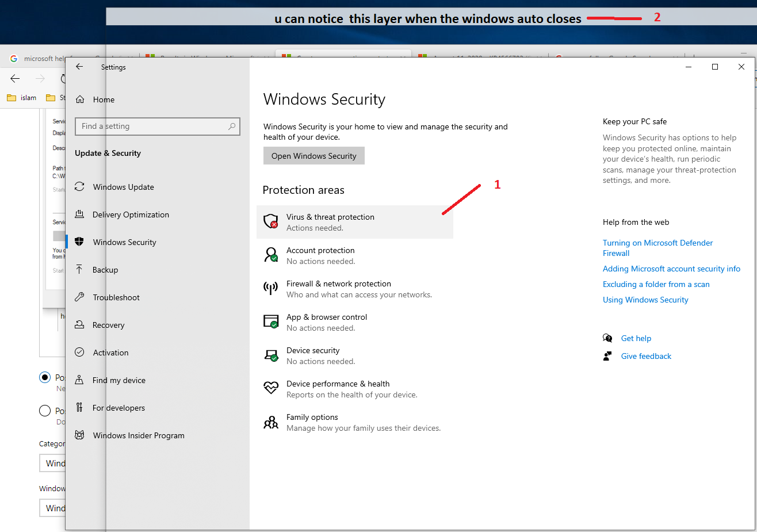Screen dimensions: 757x532
Task: Click the Firewall & network antenna icon
Action: tap(270, 288)
